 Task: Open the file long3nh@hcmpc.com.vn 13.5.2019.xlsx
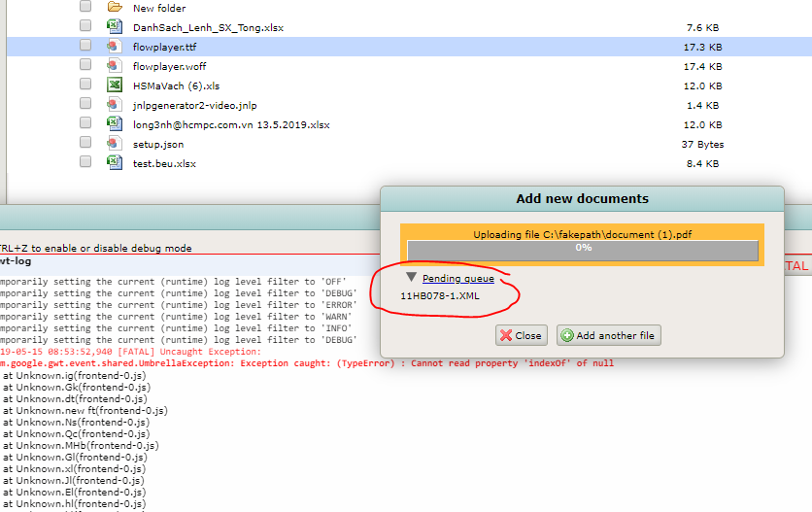[231, 124]
